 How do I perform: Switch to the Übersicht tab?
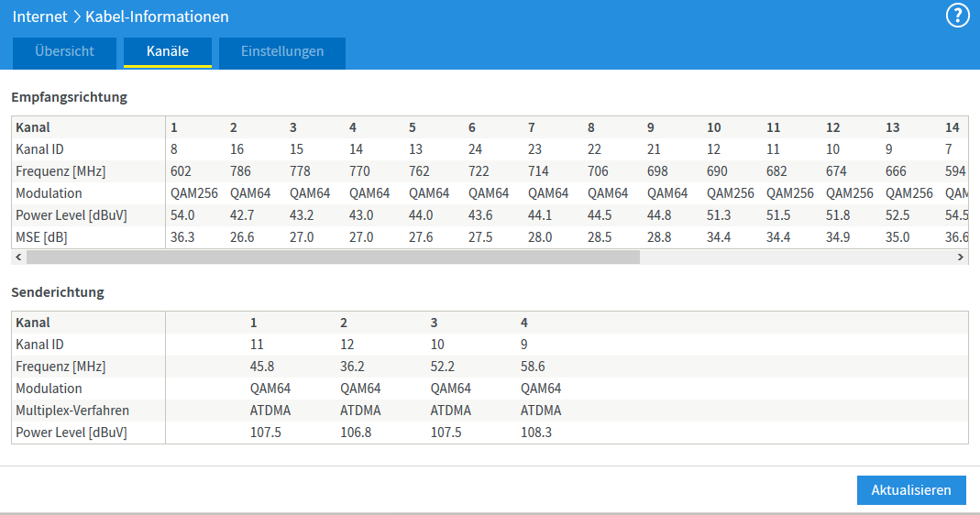tap(64, 52)
